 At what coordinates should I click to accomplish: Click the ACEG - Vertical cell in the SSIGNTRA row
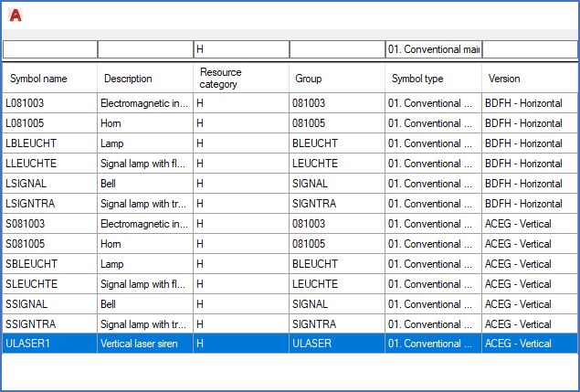[x=530, y=324]
